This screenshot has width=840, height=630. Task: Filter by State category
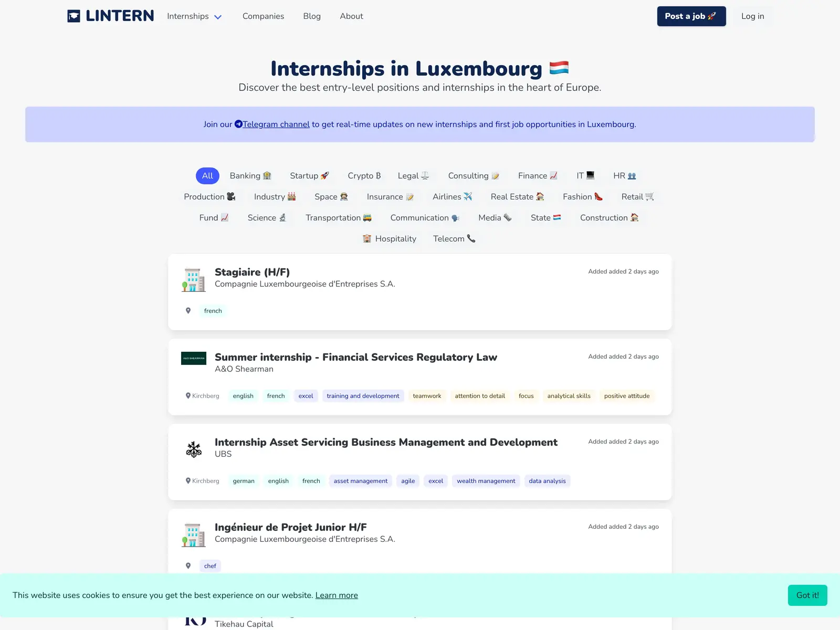(545, 218)
